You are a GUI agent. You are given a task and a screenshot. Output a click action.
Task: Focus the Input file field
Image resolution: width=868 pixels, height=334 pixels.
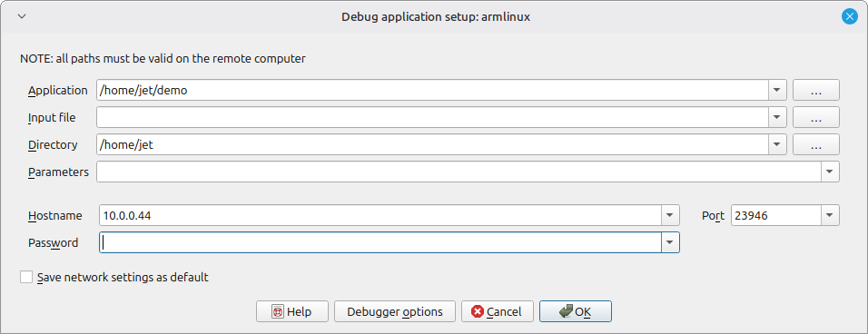pyautogui.click(x=432, y=117)
